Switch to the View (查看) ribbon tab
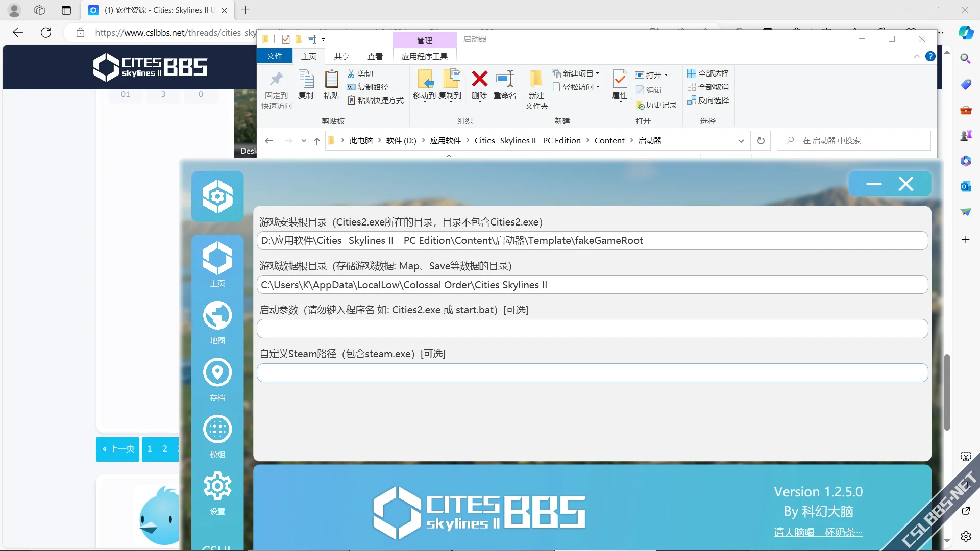 tap(375, 56)
